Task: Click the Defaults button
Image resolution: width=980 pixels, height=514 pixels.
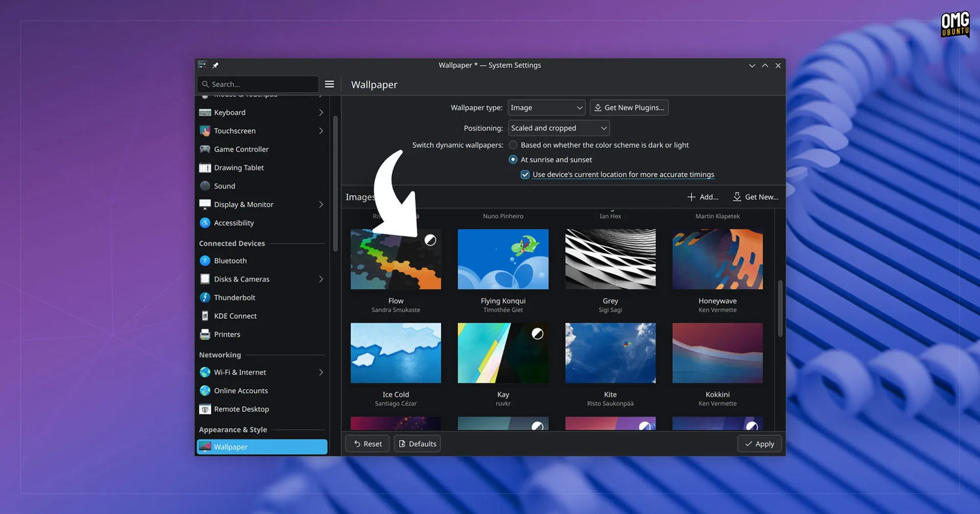Action: click(x=417, y=443)
